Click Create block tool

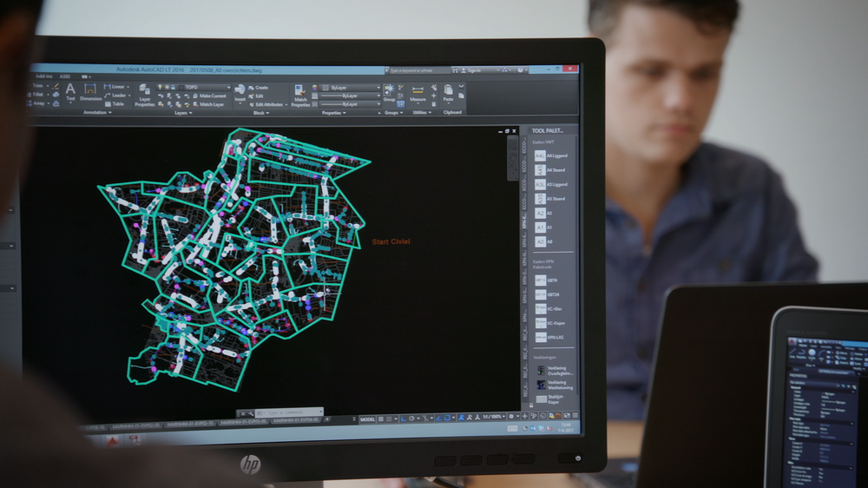[258, 88]
